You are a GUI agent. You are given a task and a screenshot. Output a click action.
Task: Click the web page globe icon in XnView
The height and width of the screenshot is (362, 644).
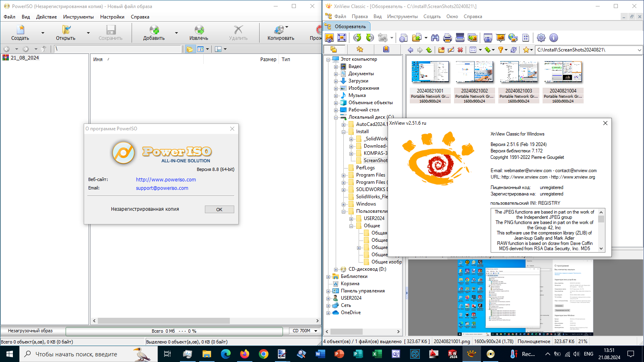coord(513,38)
